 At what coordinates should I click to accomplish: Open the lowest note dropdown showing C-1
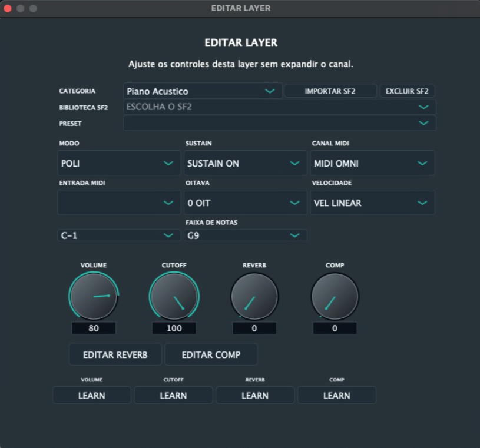[x=119, y=235]
